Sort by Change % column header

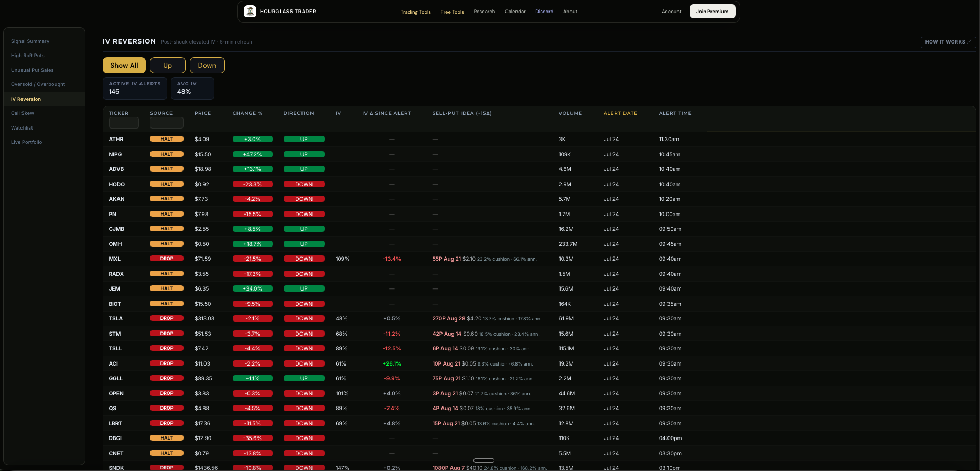coord(247,113)
